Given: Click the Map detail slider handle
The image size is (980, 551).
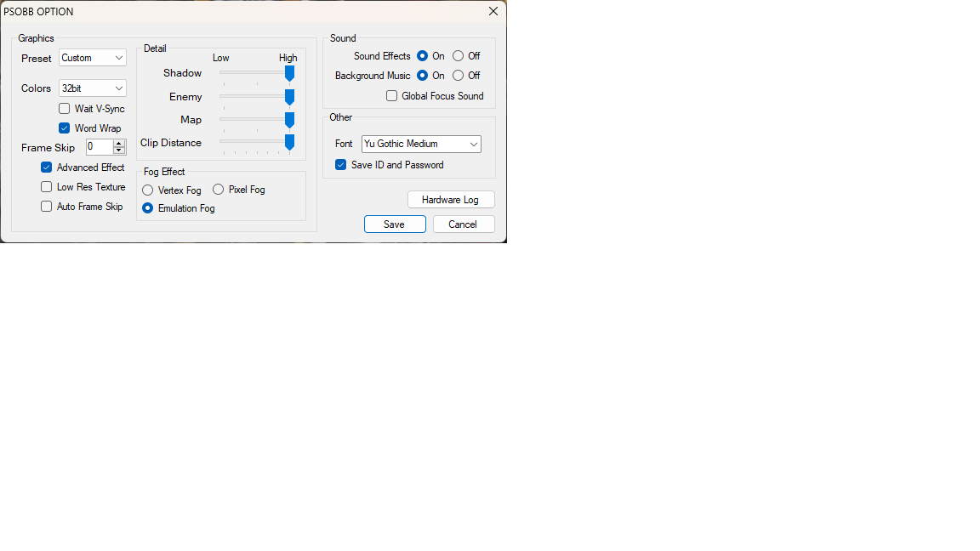Looking at the screenshot, I should click(289, 120).
